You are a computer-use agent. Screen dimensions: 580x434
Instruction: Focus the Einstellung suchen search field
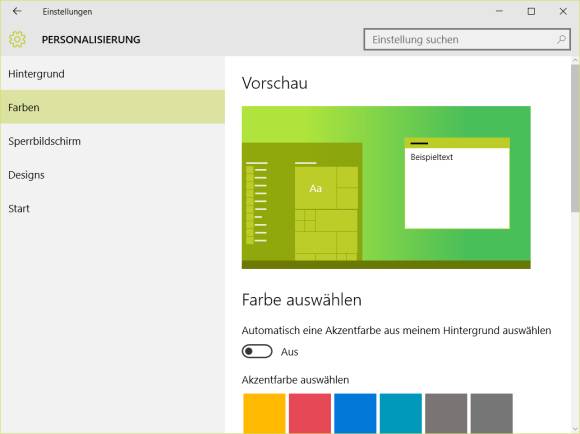pyautogui.click(x=467, y=39)
